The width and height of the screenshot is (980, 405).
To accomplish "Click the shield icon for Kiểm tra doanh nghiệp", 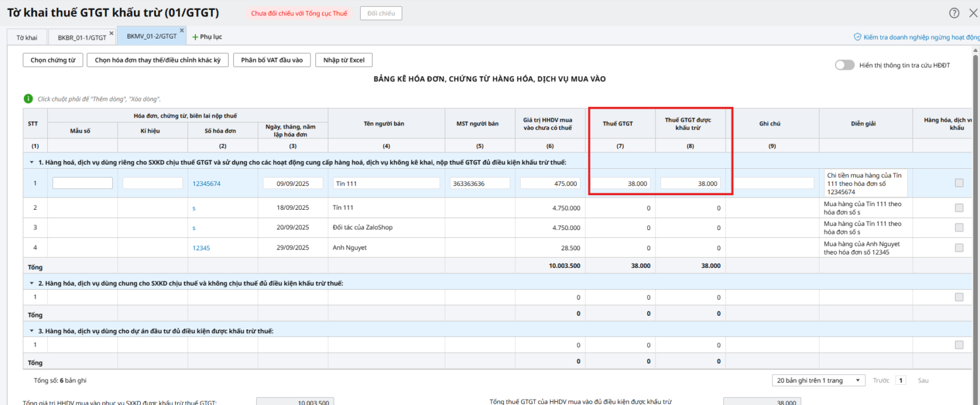I will coord(858,37).
